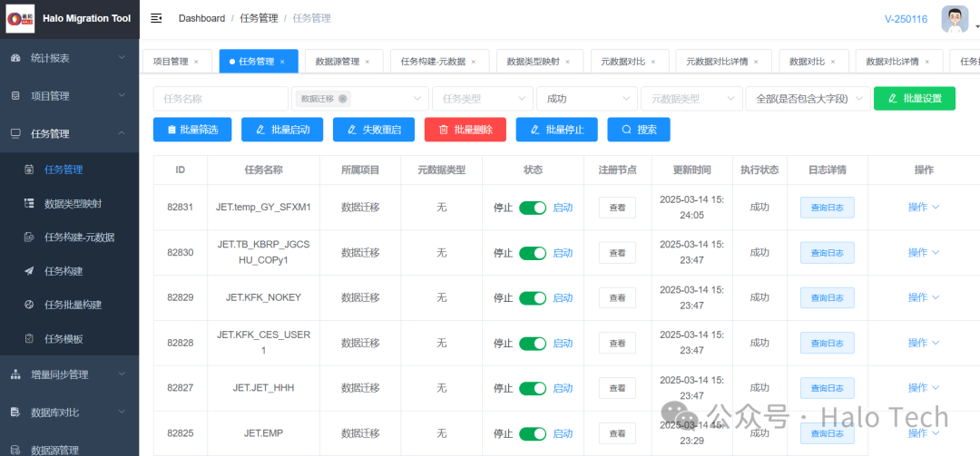
Task: Collapse the 任务管理 sidebar section
Action: 69,133
